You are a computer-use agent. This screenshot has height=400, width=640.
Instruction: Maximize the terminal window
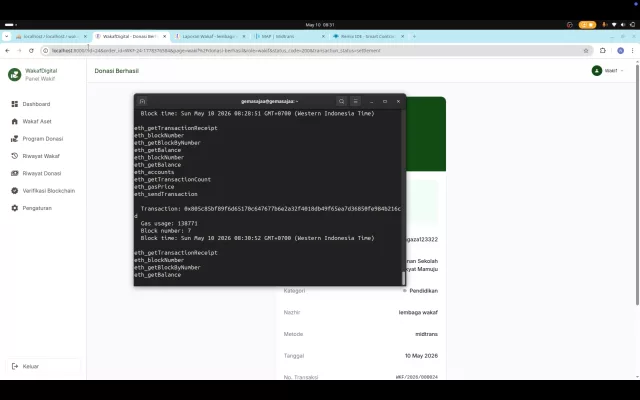coord(385,101)
